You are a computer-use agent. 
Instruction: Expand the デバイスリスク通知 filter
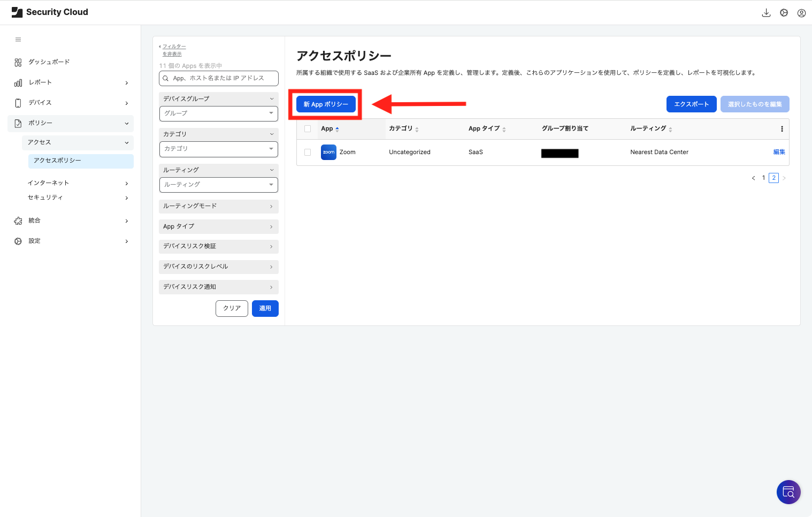(x=219, y=287)
